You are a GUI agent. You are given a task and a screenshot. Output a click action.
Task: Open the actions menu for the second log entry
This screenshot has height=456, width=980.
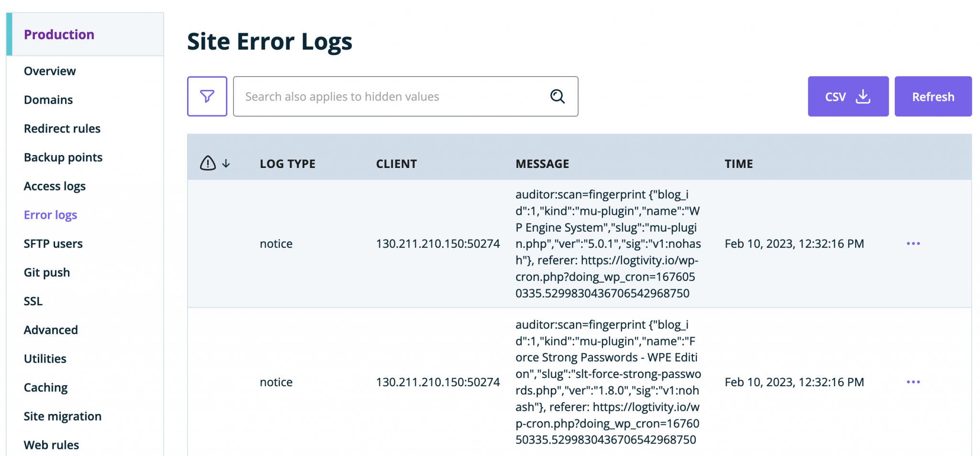coord(913,382)
